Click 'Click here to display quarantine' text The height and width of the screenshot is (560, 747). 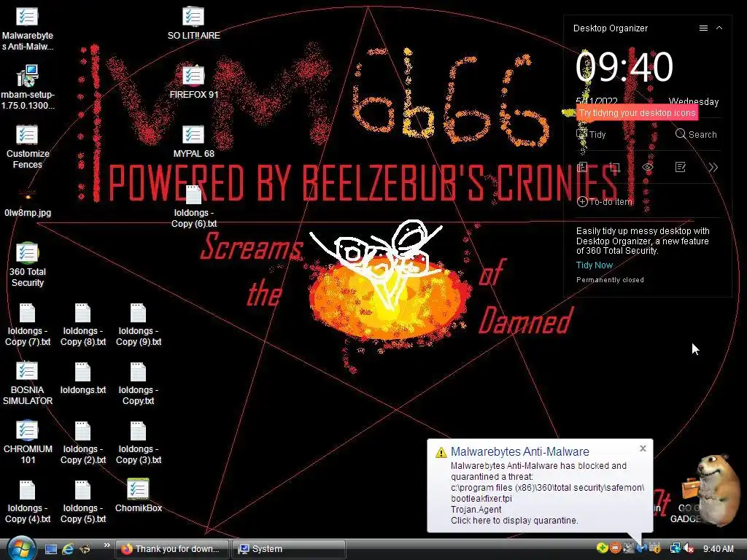tap(514, 521)
